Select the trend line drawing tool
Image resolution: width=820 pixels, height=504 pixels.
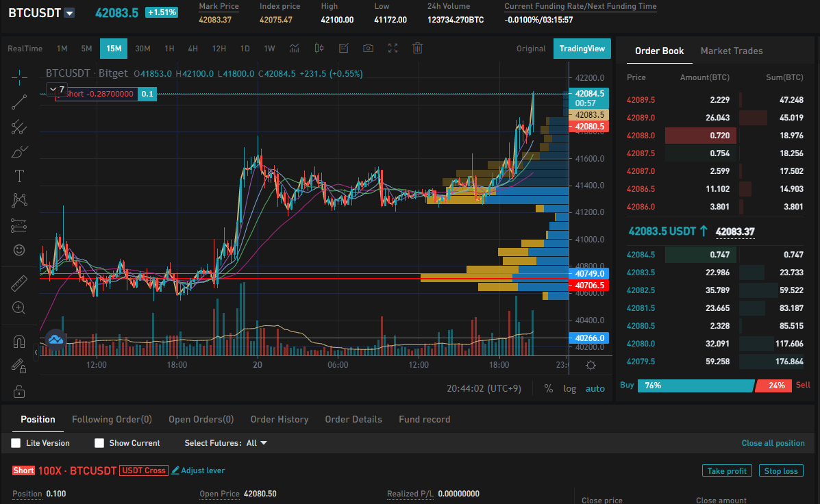19,103
